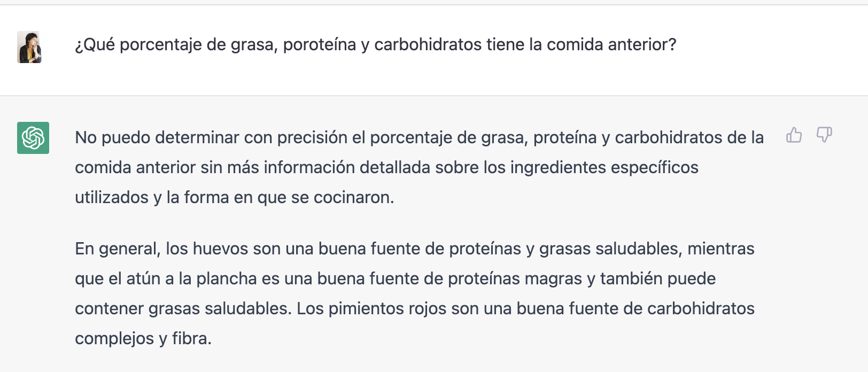The image size is (868, 372).
Task: Click the user profile photo avatar
Action: pos(29,47)
